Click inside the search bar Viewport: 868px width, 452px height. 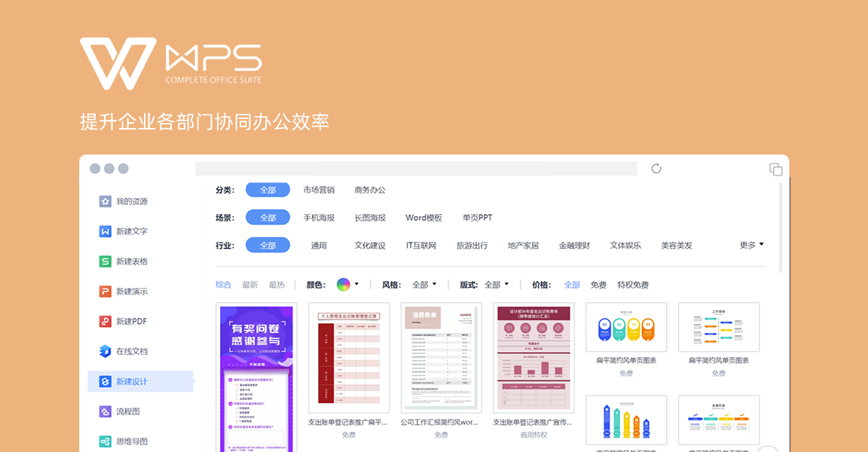(x=414, y=168)
